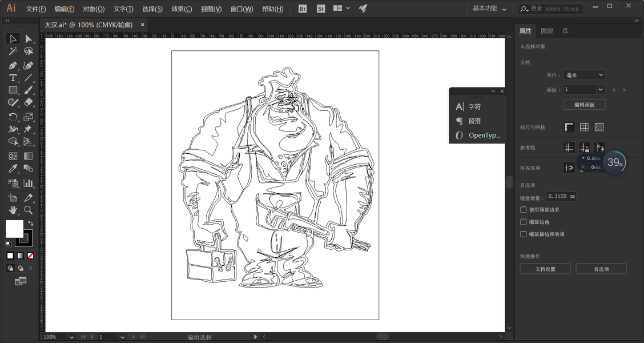Toggle the transparency grid button
The image size is (644, 343).
(599, 127)
